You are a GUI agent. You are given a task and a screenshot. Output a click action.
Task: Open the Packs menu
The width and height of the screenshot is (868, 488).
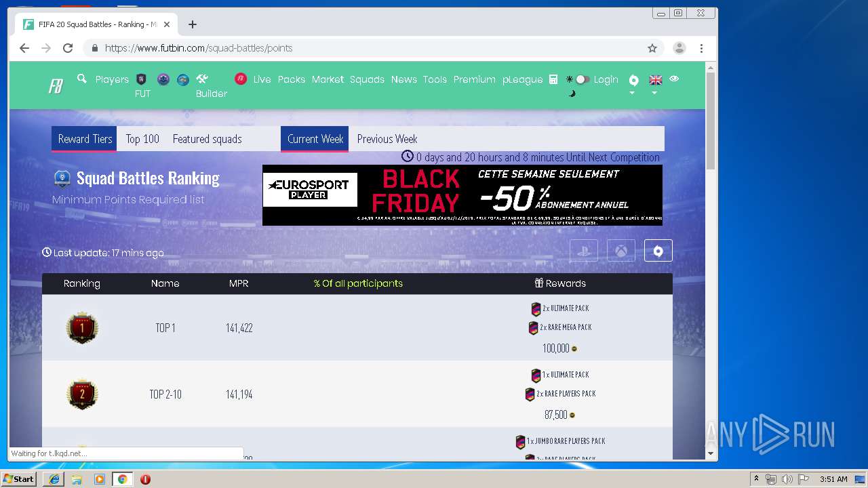pos(292,79)
